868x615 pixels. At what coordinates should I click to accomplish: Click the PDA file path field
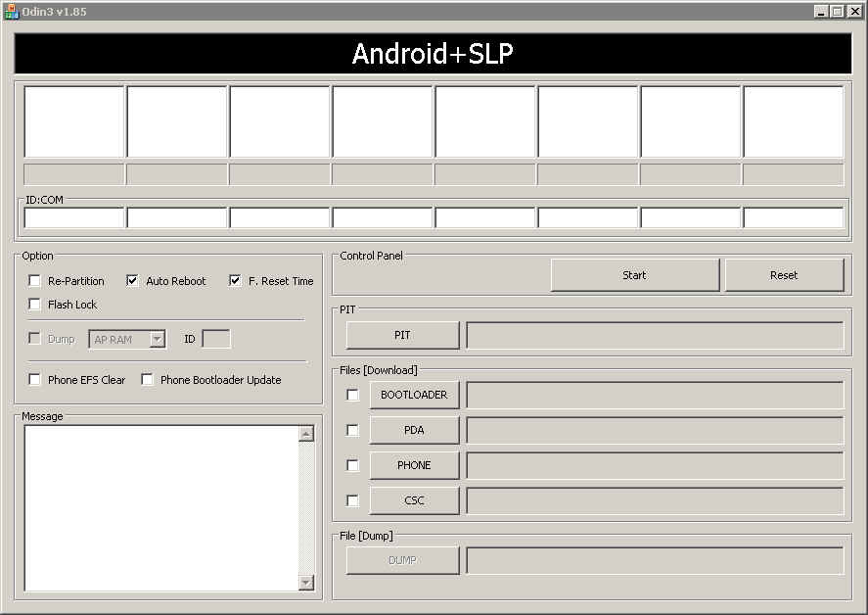point(655,430)
